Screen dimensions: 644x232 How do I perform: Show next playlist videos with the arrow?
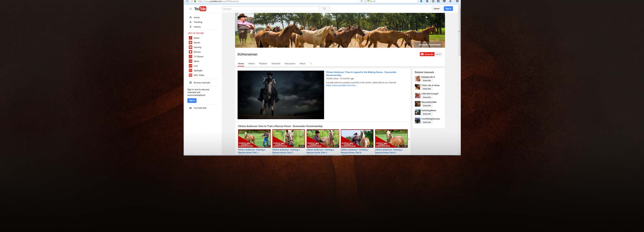(409, 139)
